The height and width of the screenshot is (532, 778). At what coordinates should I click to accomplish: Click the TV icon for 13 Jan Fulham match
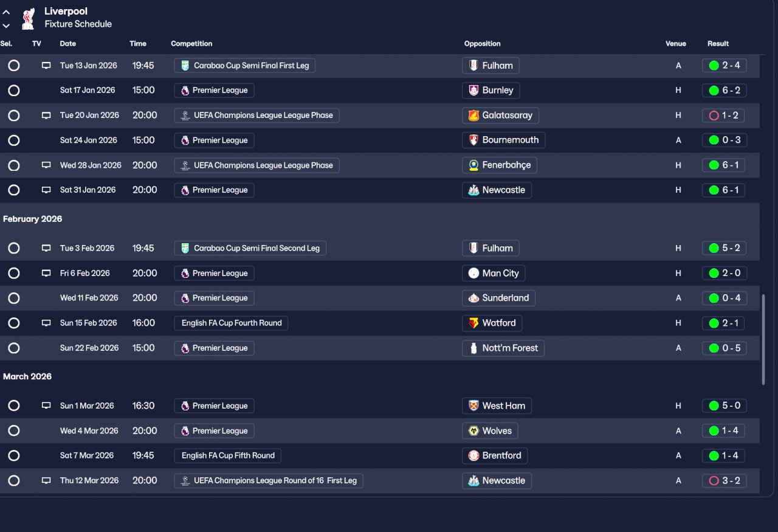tap(46, 66)
